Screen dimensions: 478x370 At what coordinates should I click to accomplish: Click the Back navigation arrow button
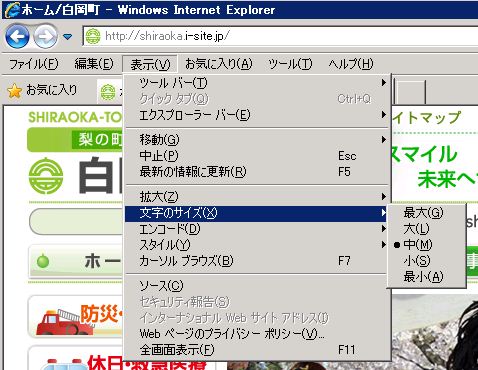[x=17, y=36]
